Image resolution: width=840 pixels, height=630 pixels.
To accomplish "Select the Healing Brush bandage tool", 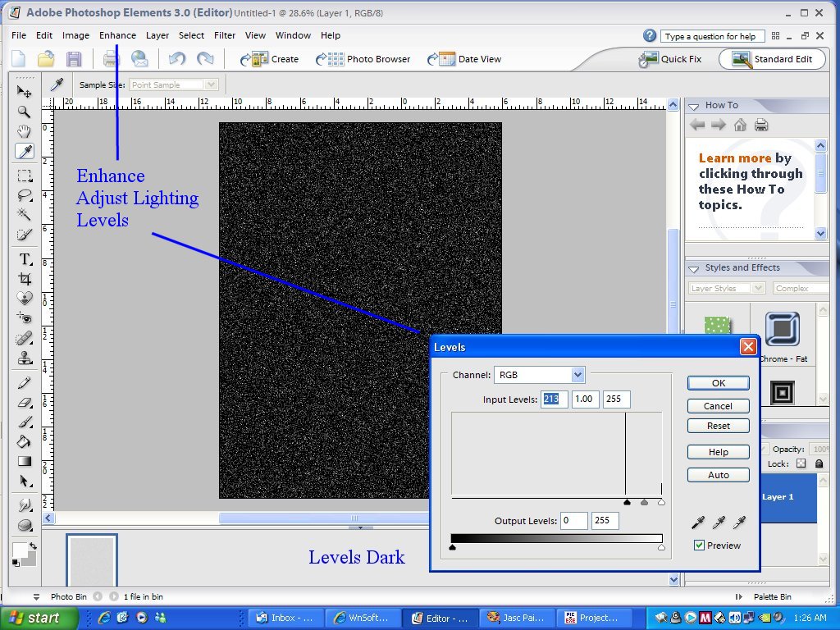I will coord(24,338).
